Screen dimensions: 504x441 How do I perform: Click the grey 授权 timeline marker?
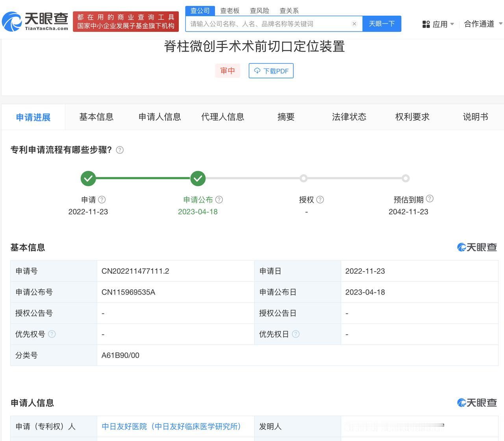(303, 178)
